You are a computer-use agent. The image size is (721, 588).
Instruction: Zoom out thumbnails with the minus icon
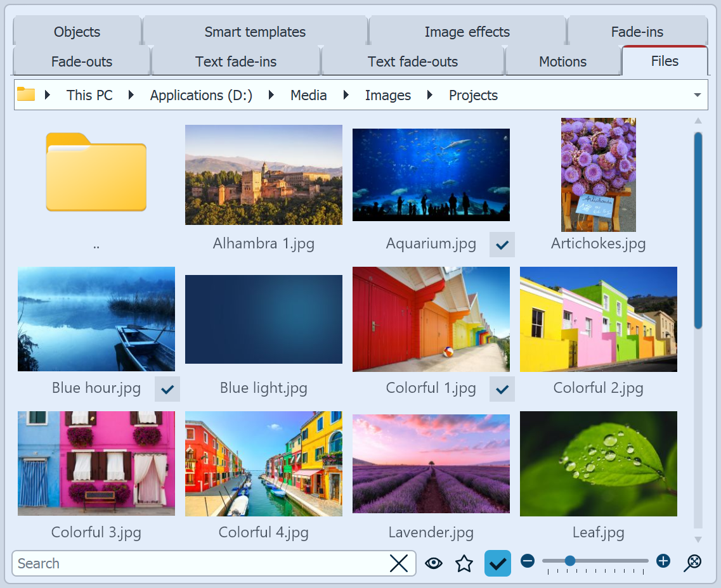(x=528, y=561)
